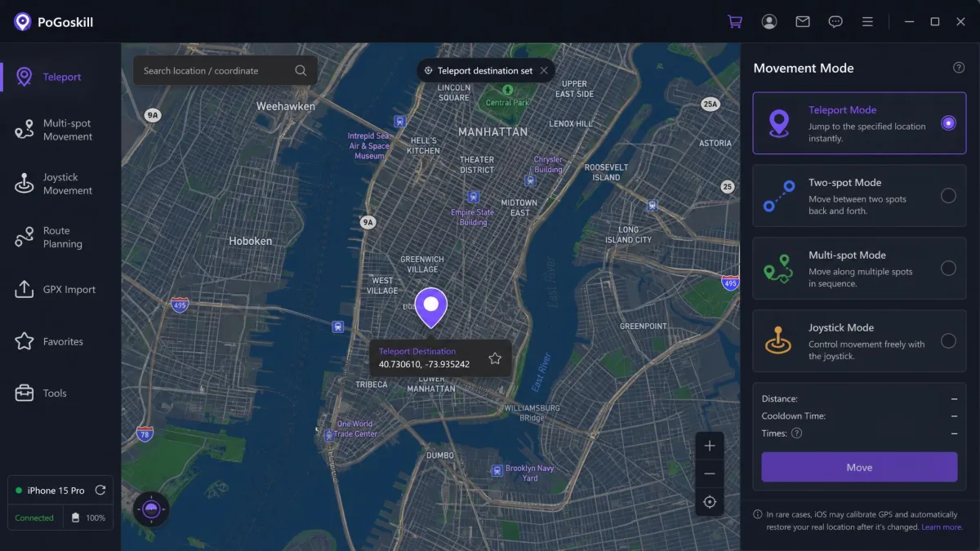Zoom in the map with the plus button
980x551 pixels.
click(x=710, y=446)
